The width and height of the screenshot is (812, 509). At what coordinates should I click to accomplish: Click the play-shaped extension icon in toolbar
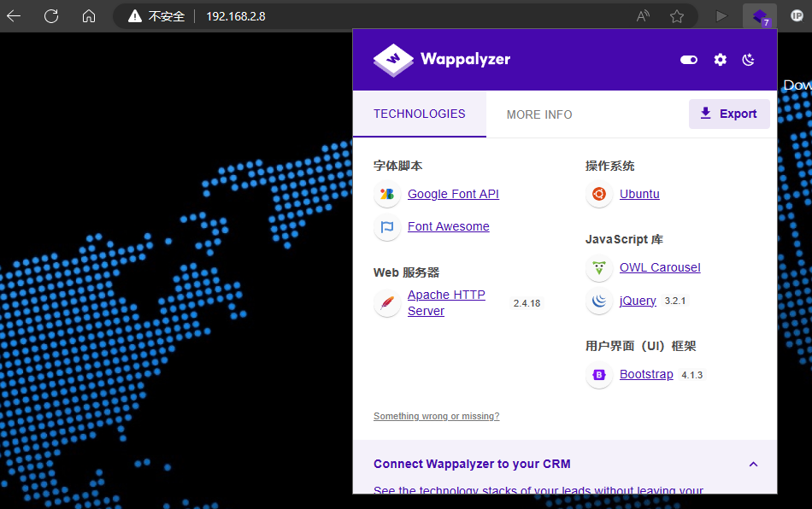click(x=721, y=16)
